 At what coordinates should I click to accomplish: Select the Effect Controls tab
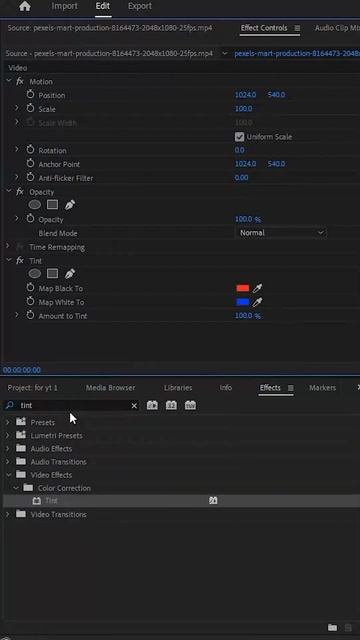pyautogui.click(x=264, y=28)
